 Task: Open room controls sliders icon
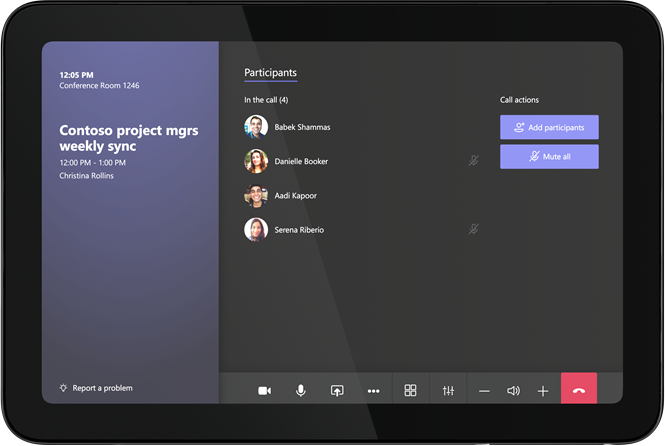[x=448, y=390]
